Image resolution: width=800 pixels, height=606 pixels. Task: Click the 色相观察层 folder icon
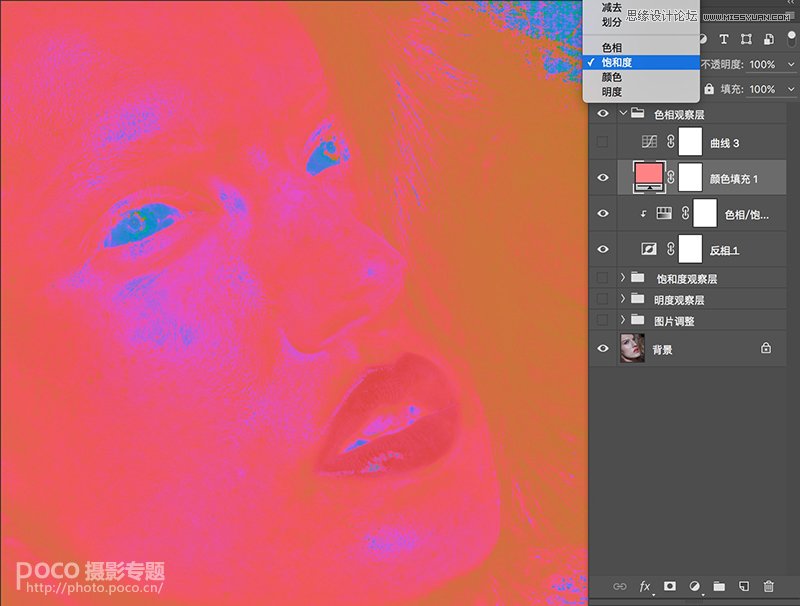pos(637,113)
